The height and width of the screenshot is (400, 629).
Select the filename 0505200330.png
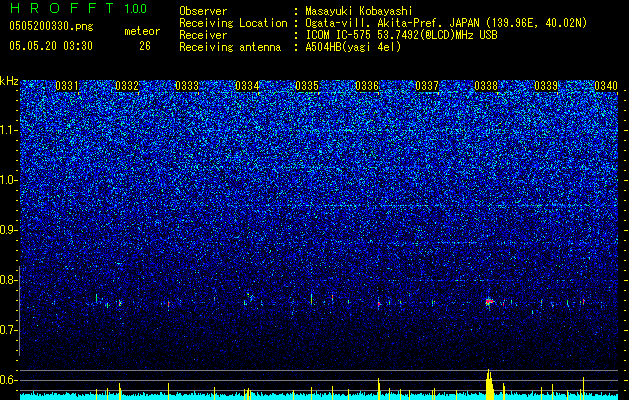51,26
